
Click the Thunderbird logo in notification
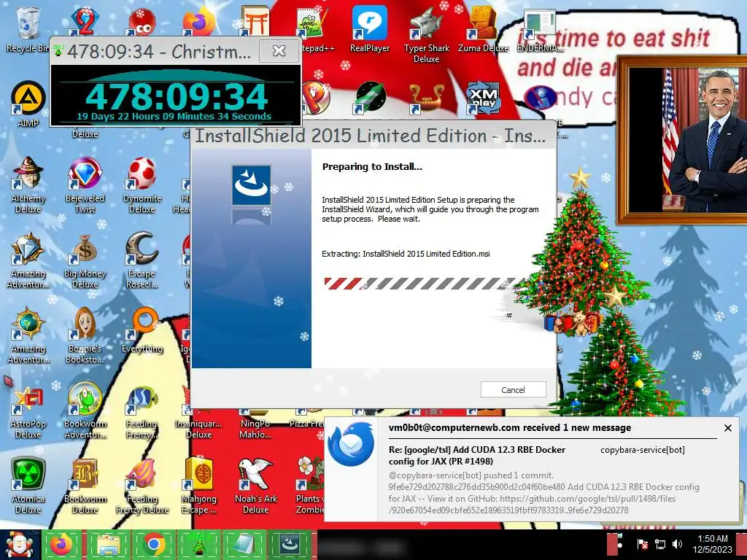(x=351, y=445)
